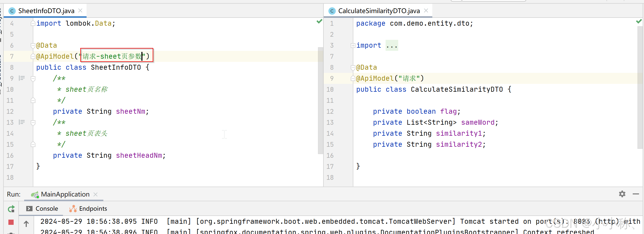
Task: Open Run panel settings gear
Action: (622, 194)
